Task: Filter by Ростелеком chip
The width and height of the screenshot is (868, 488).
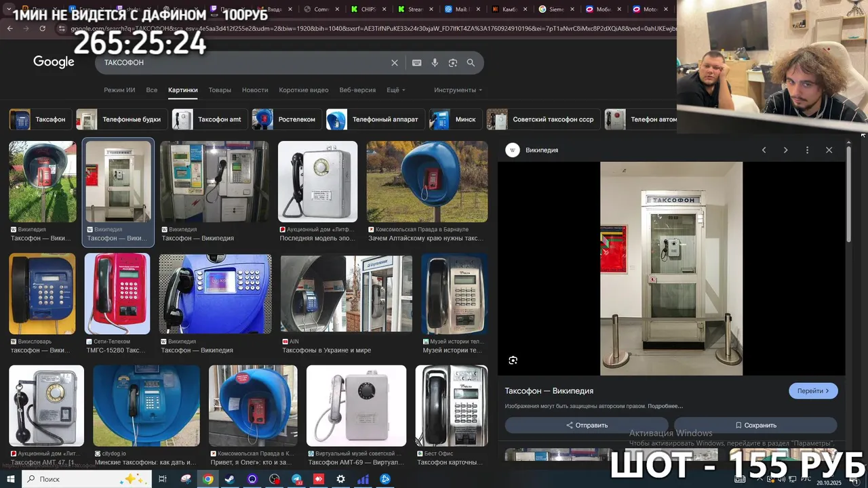Action: [286, 119]
